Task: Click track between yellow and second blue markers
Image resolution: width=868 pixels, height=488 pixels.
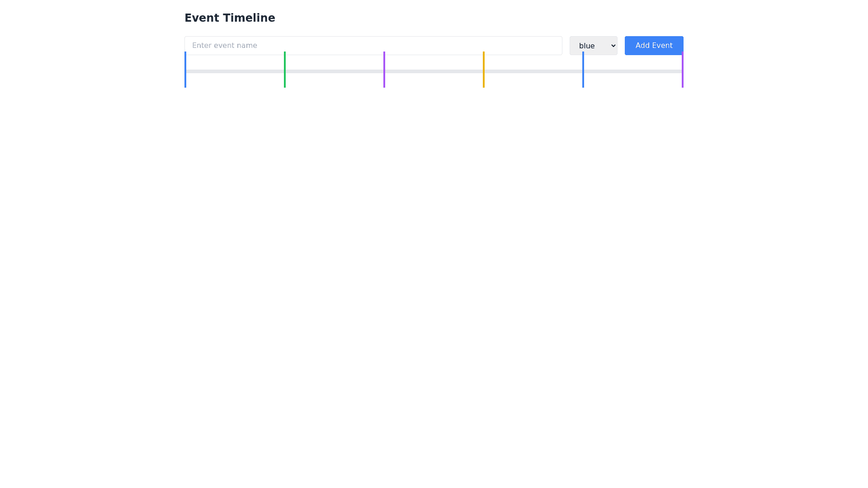Action: coord(533,71)
